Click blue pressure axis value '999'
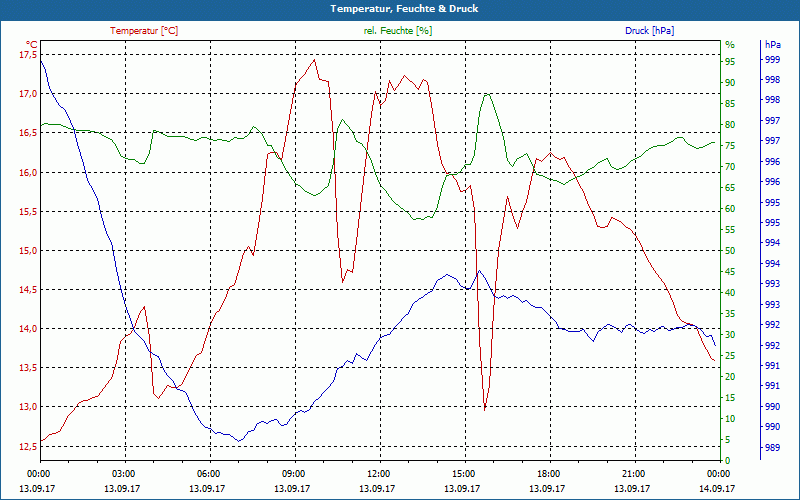This screenshot has width=800, height=500. (x=773, y=60)
